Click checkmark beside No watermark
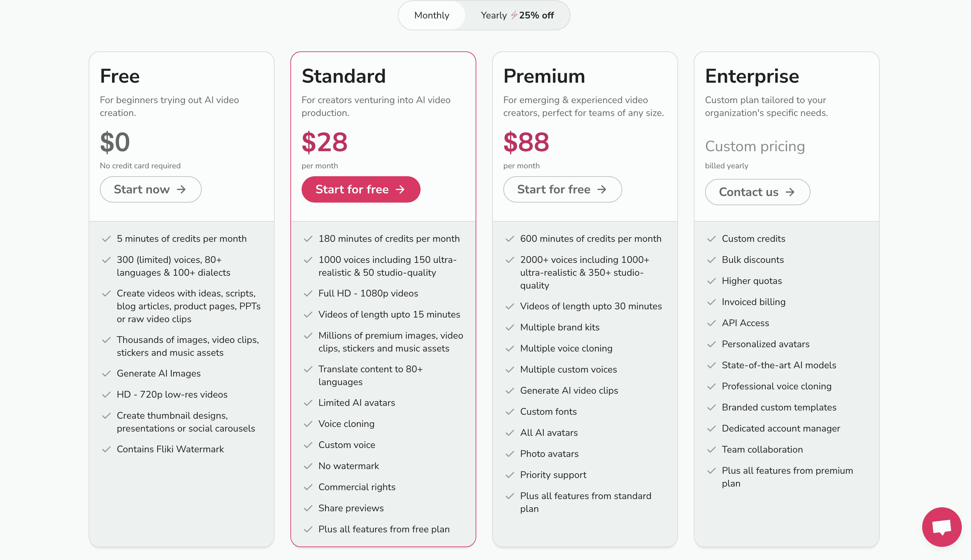The image size is (971, 560). [308, 466]
